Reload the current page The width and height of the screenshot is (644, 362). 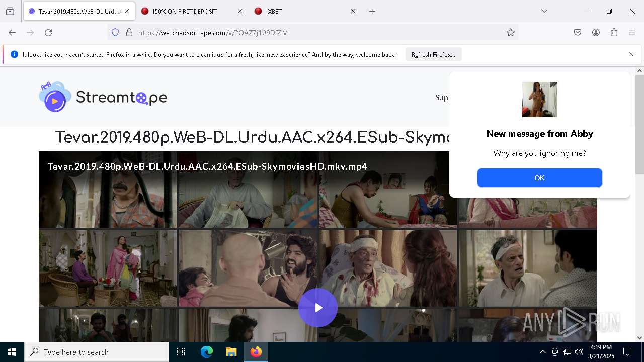(48, 33)
